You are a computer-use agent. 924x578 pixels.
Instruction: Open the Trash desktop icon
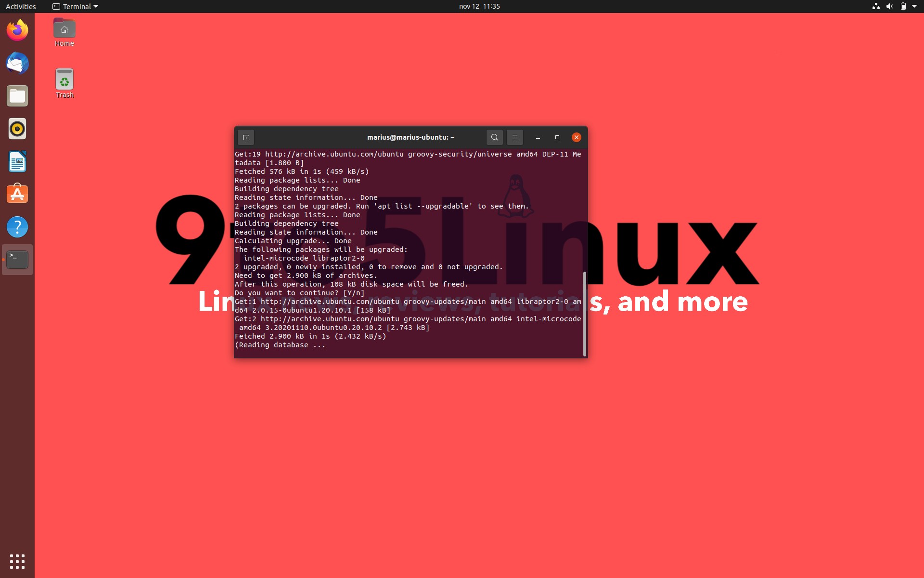coord(64,84)
